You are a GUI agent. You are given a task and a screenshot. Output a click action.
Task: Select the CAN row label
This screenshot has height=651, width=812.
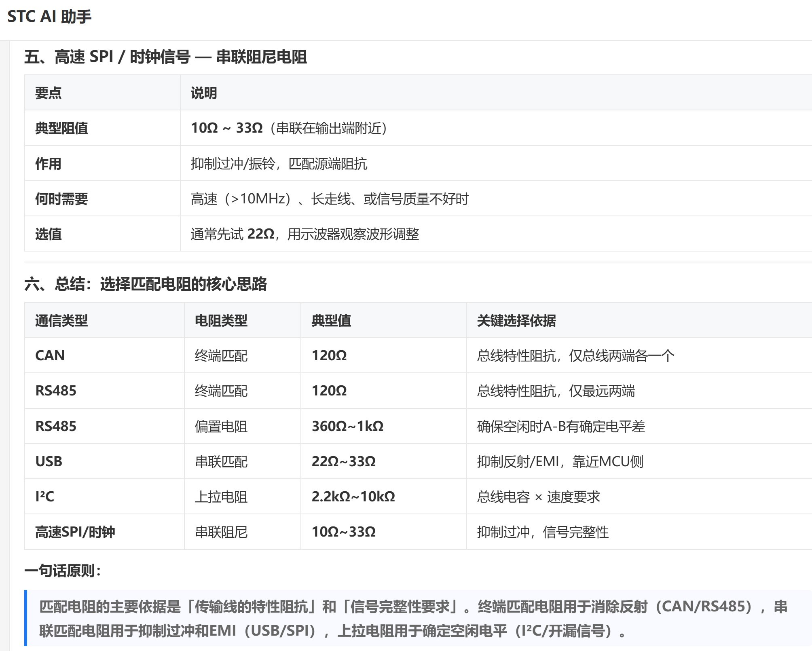pos(50,355)
